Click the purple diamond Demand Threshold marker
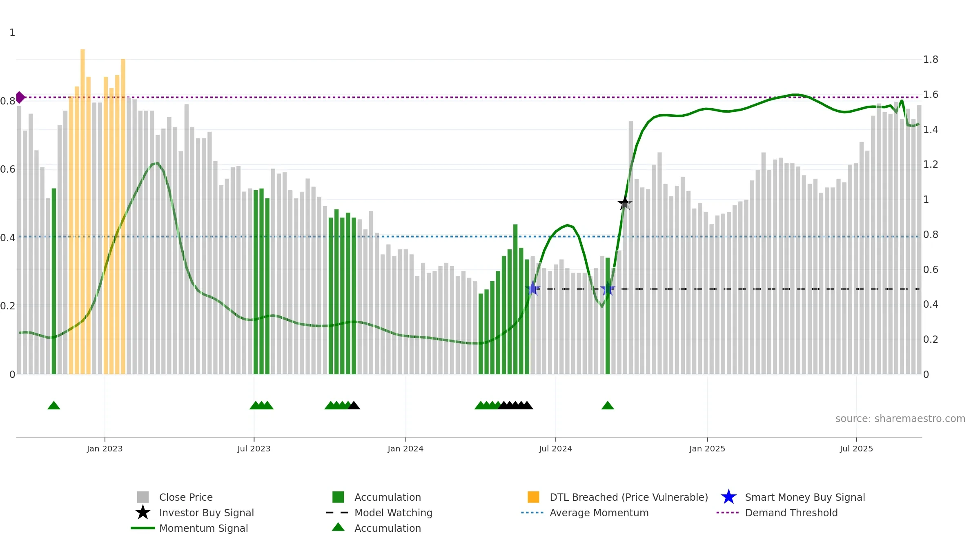The image size is (980, 551). coord(20,98)
